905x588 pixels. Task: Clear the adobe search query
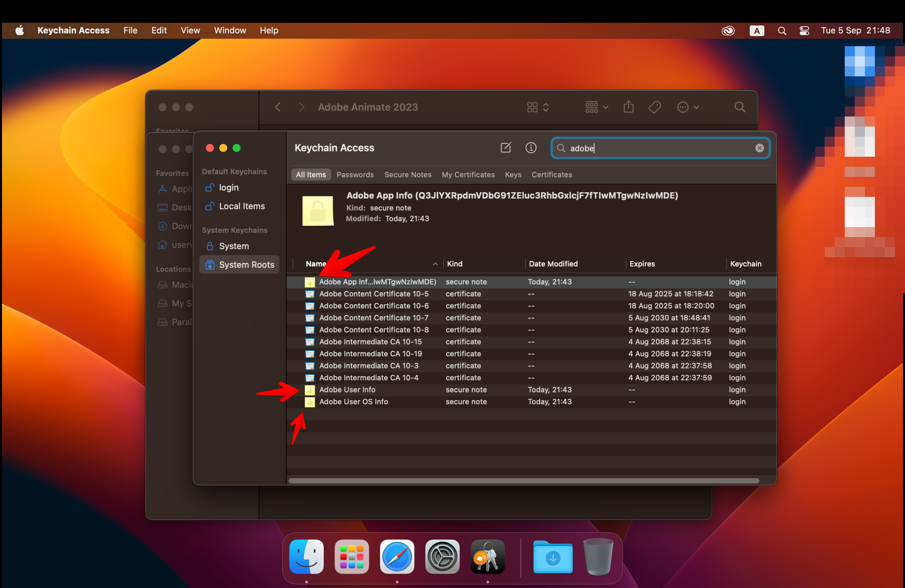click(x=759, y=148)
